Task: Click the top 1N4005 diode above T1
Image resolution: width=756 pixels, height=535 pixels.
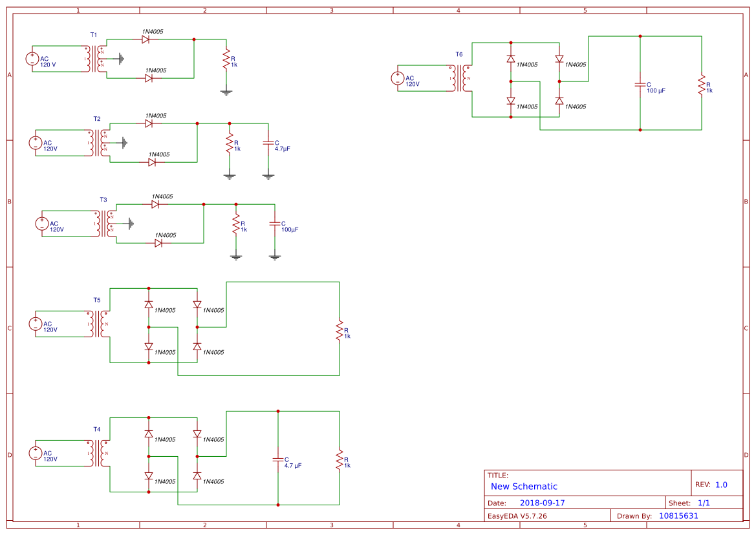Action: click(x=146, y=39)
